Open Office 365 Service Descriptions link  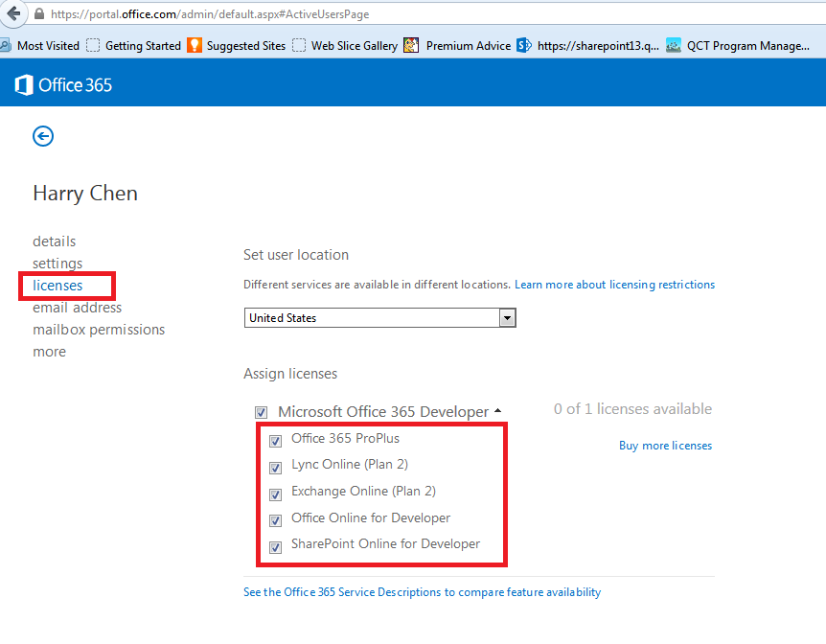pos(422,592)
